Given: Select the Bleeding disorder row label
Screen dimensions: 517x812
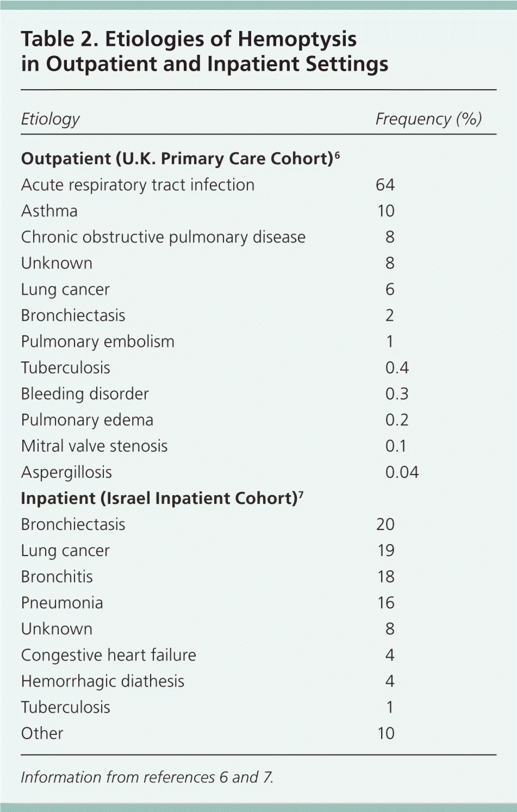Looking at the screenshot, I should click(85, 393).
